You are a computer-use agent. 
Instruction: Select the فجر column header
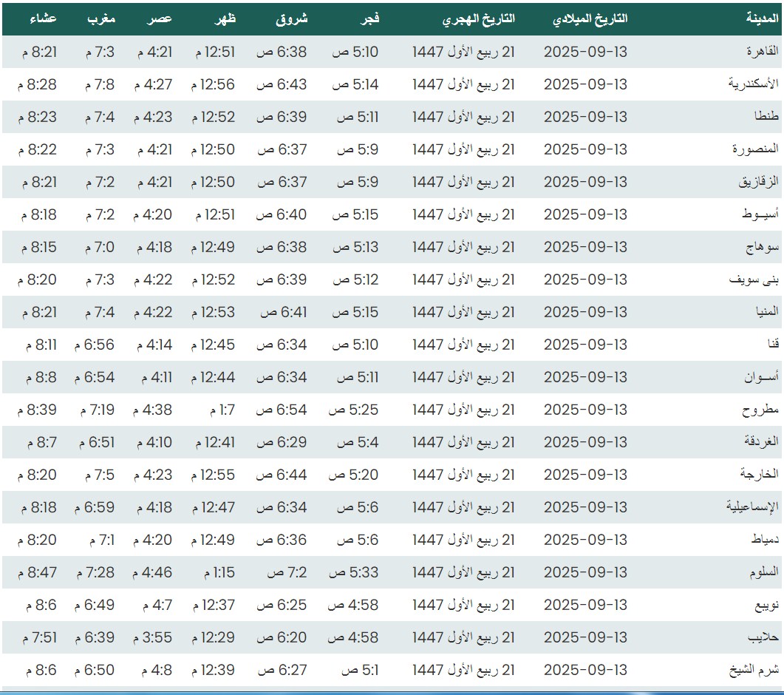(369, 19)
